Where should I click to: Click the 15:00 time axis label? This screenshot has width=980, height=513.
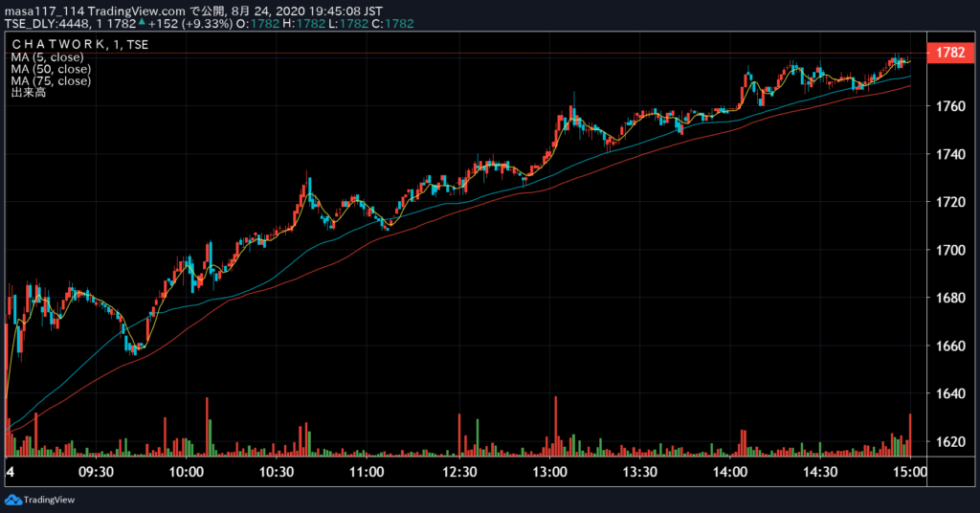[x=910, y=472]
